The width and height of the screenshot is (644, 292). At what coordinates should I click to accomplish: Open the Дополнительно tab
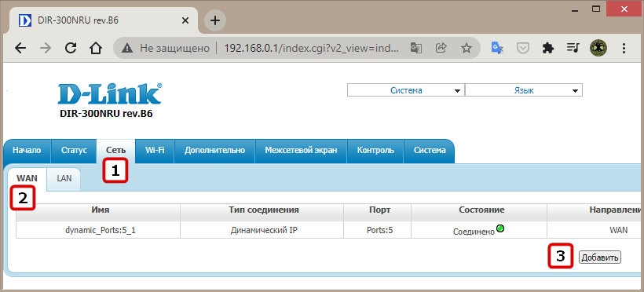tap(215, 151)
